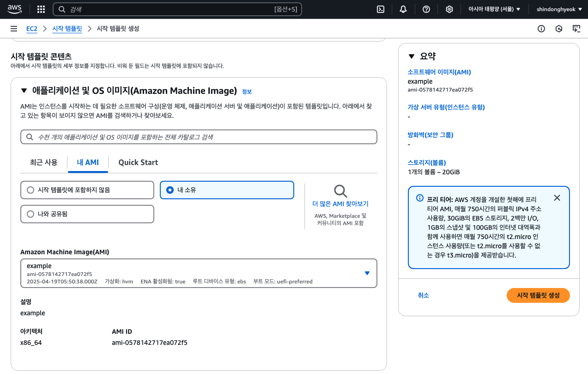
Task: Collapse the 요약 summary panel
Action: (412, 56)
